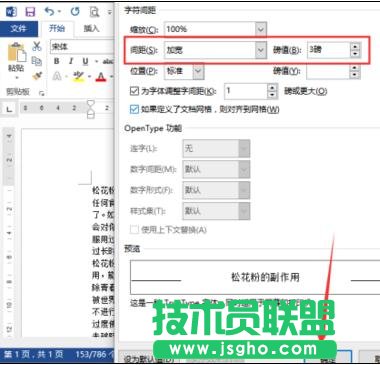
Task: Click the 设为默认值 button
Action: point(149,360)
